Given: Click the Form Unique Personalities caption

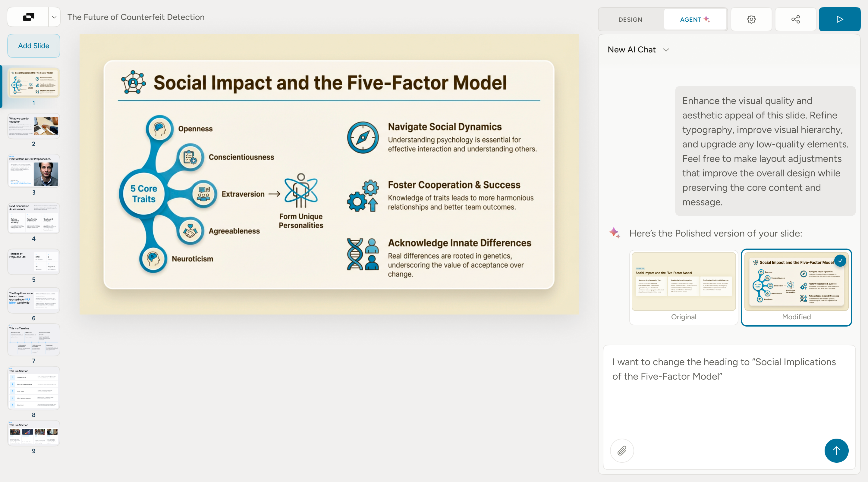Looking at the screenshot, I should point(301,221).
